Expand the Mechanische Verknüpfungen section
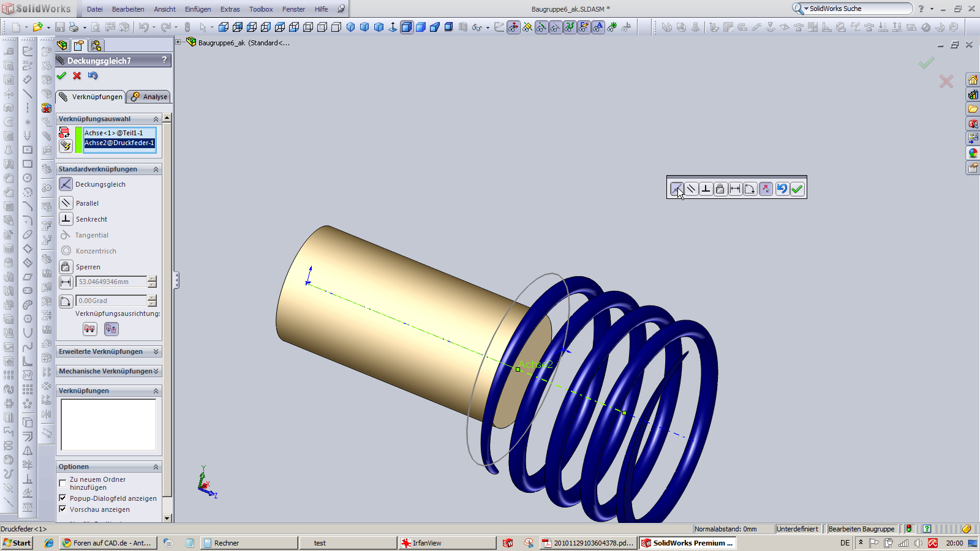This screenshot has width=980, height=551. pos(156,371)
